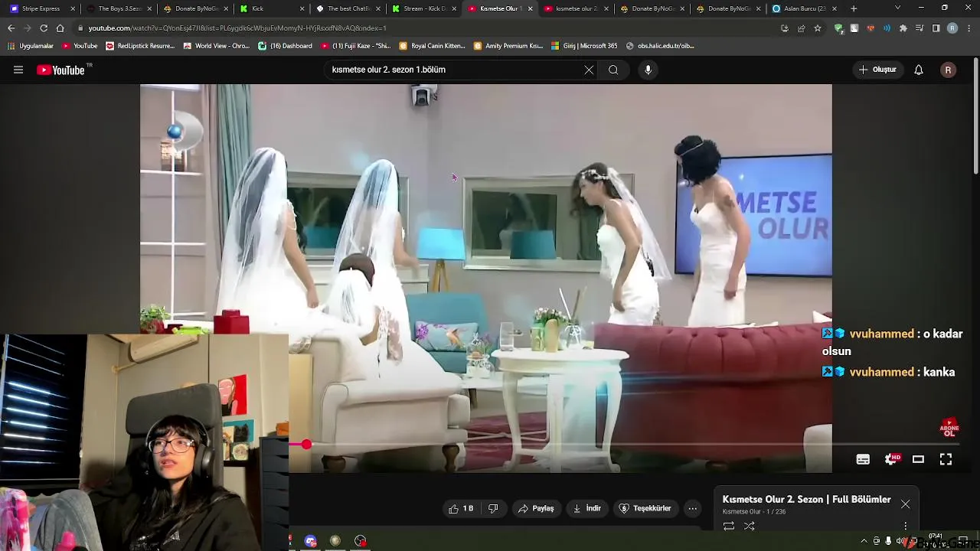This screenshot has width=980, height=551.
Task: Toggle playlist shuffle
Action: pyautogui.click(x=750, y=526)
